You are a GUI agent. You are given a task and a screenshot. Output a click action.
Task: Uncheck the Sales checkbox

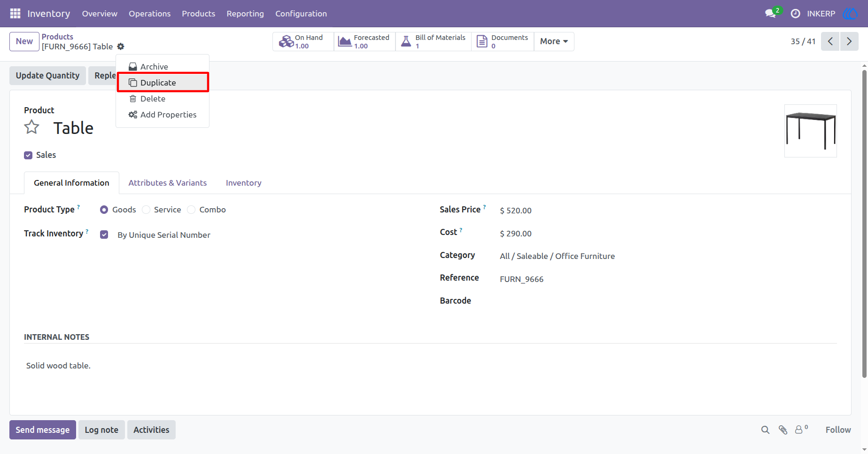tap(28, 155)
